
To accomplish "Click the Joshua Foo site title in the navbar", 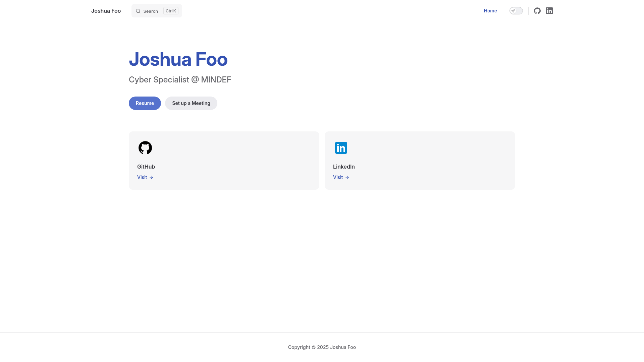I will 106,11.
